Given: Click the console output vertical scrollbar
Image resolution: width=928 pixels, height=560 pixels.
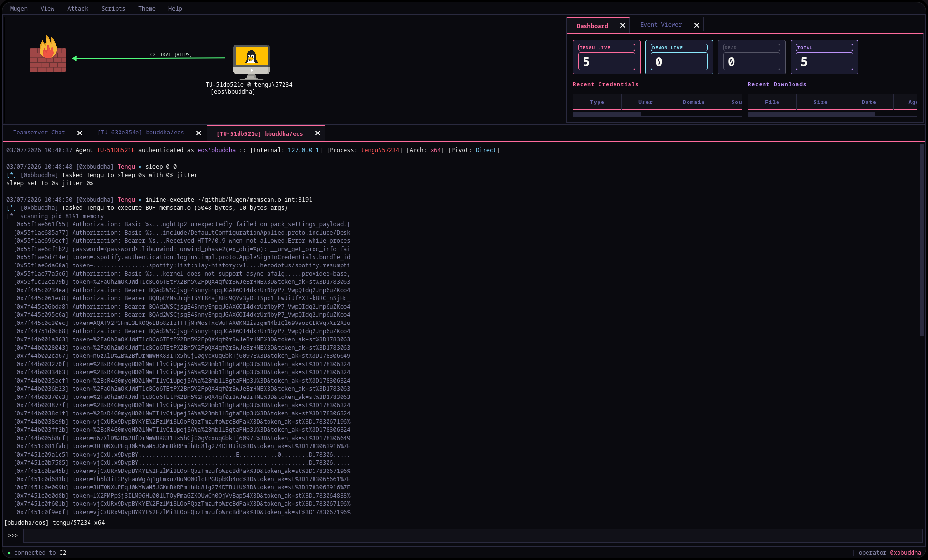Looking at the screenshot, I should click(x=922, y=239).
